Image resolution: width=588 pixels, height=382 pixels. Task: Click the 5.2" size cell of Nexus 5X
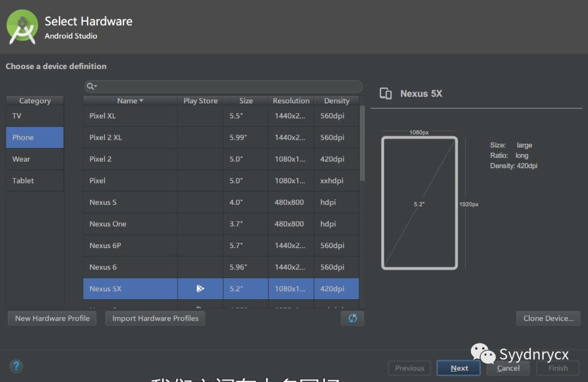(246, 288)
